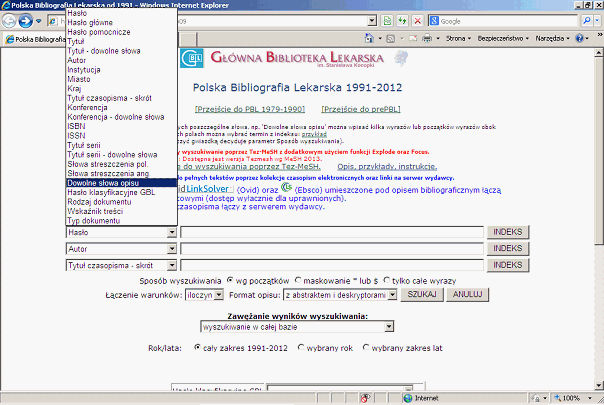Choose 'wybrany rok' radio option
Image resolution: width=604 pixels, height=405 pixels.
tap(301, 347)
